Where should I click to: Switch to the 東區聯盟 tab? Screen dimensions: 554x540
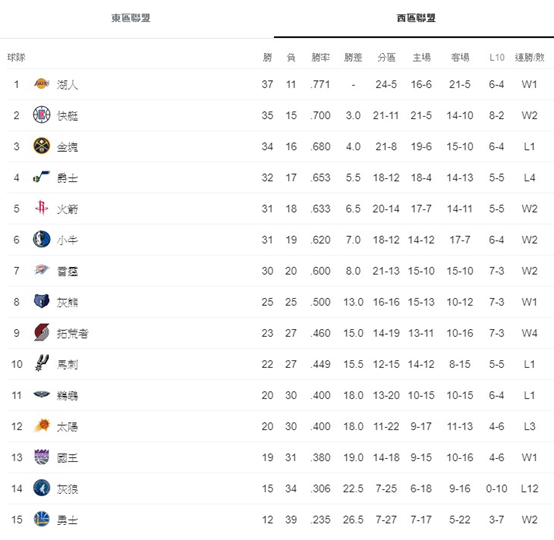click(131, 18)
